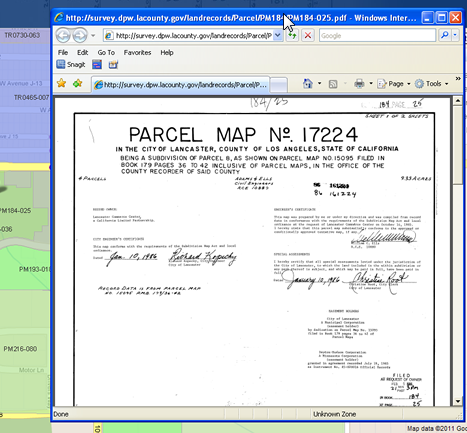Screen dimensions: 467x433
Task: Click the RSS feeds icon
Action: [333, 84]
